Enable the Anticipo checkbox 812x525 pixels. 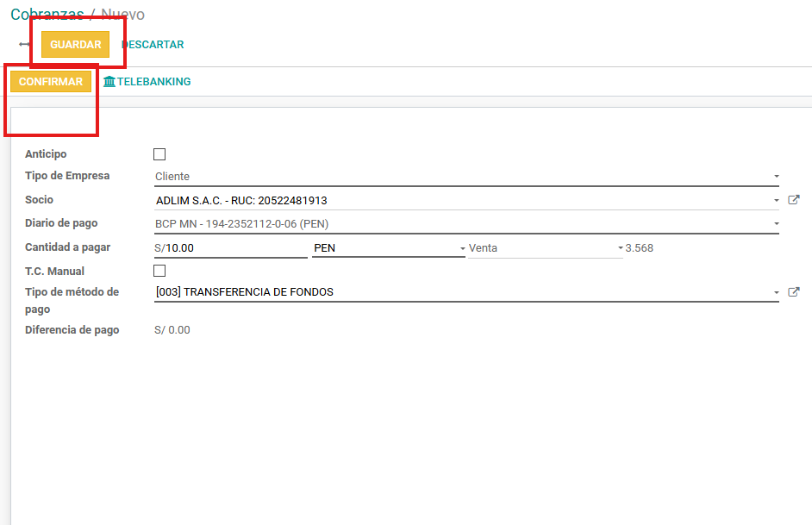point(159,153)
